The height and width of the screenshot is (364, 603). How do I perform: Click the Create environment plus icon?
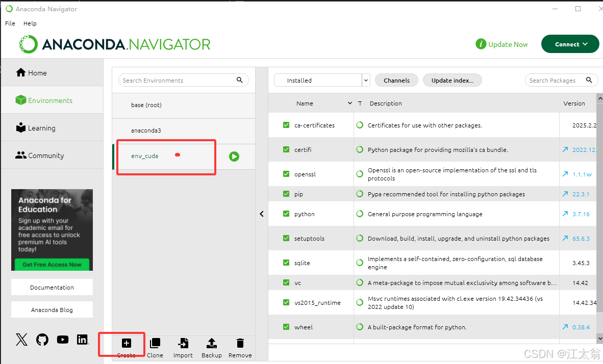click(126, 343)
